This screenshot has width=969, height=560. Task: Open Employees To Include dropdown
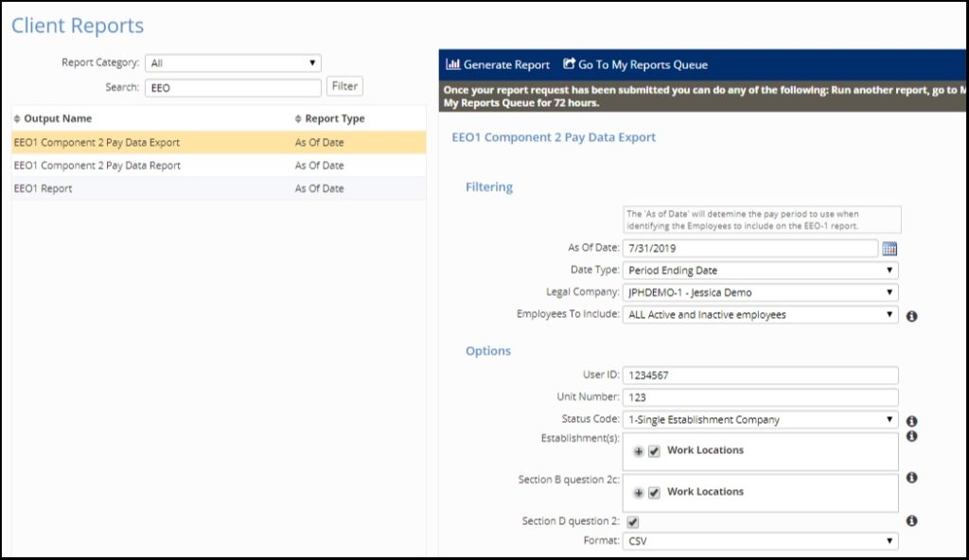(x=760, y=315)
